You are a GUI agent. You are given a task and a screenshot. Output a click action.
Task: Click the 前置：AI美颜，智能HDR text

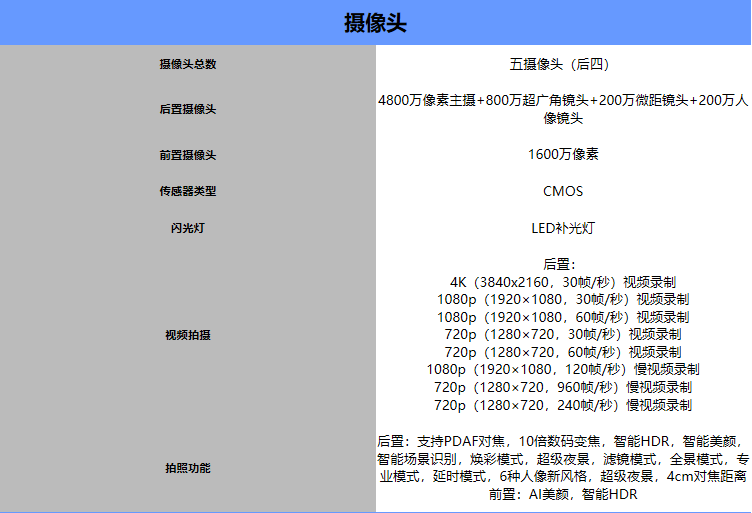point(563,494)
